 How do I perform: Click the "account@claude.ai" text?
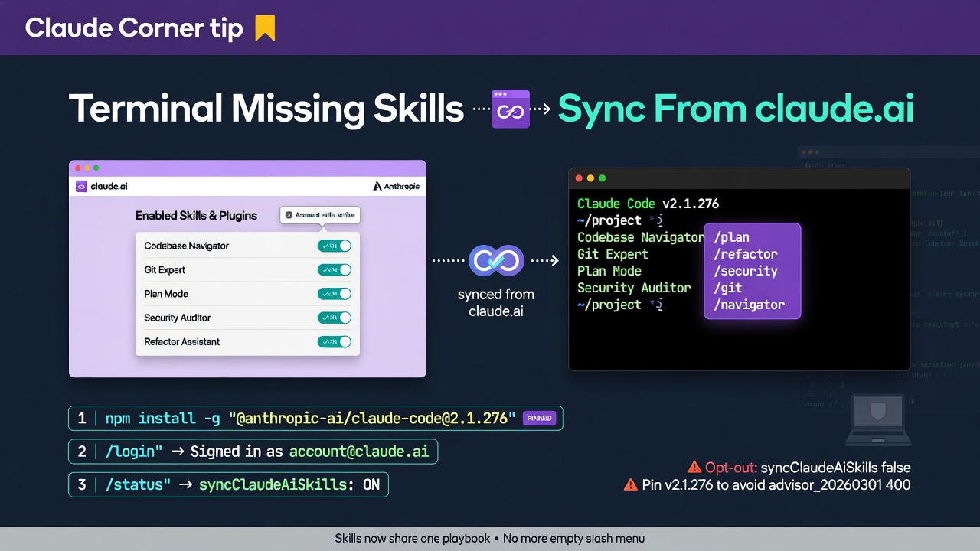(x=358, y=452)
